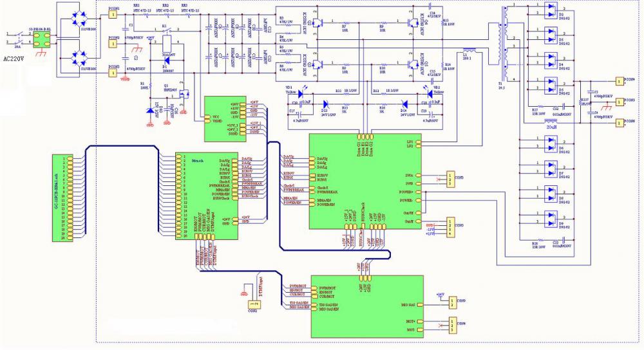Click the R1 100K resistor
This screenshot has width=644, height=350.
150,86
